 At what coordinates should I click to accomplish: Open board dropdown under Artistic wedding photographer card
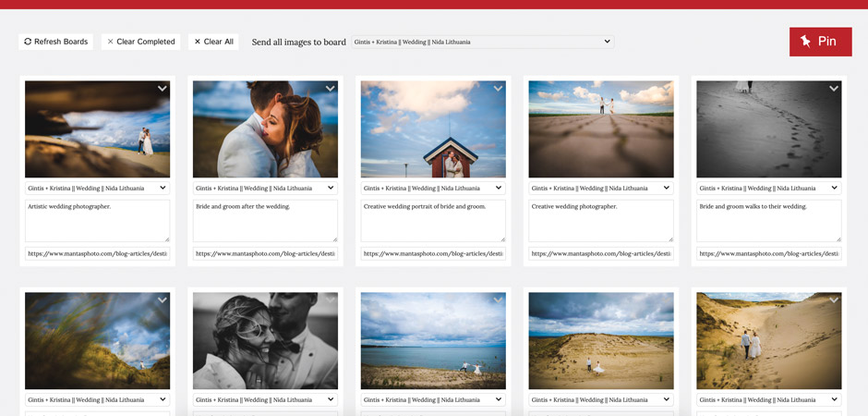click(98, 189)
